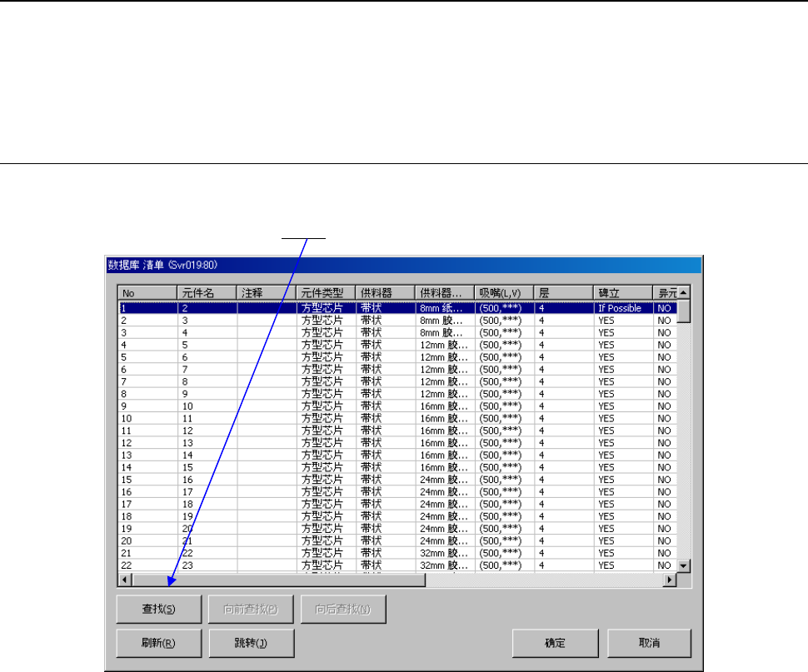The image size is (808, 672).
Task: Select row No 12 in the list
Action: point(397,443)
